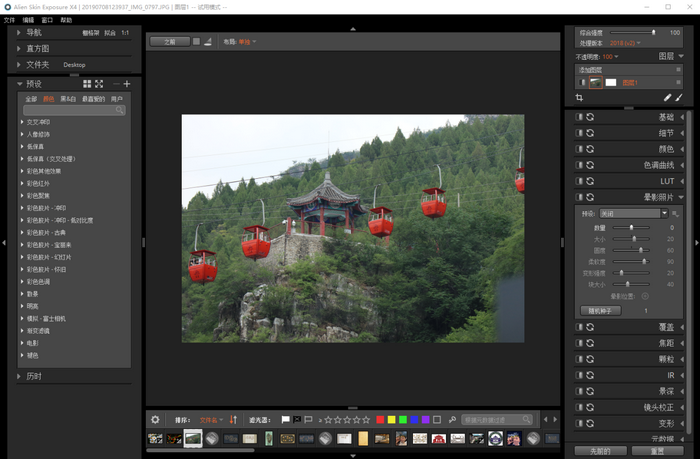Expand the 交叉冲印 preset category

coord(23,122)
